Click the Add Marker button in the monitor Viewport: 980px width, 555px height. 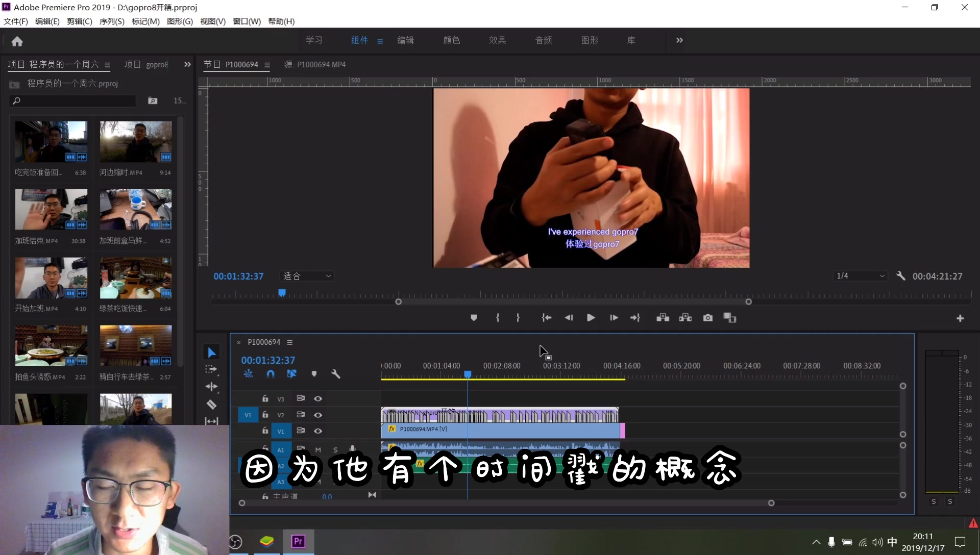pos(474,318)
